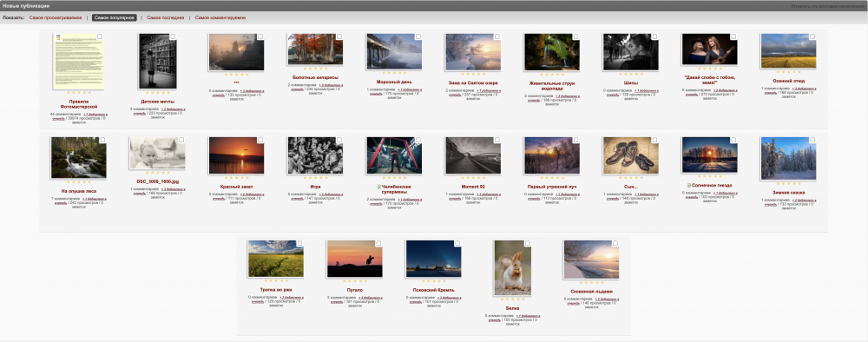This screenshot has width=868, height=342.
Task: Open the Детские мечты title link
Action: pyautogui.click(x=157, y=102)
